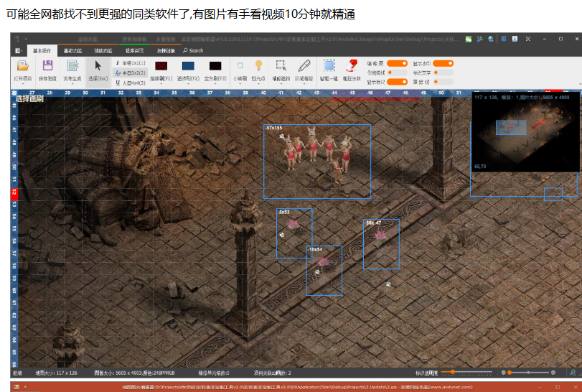Adjust the zoom slider in status bar

[x=528, y=373]
